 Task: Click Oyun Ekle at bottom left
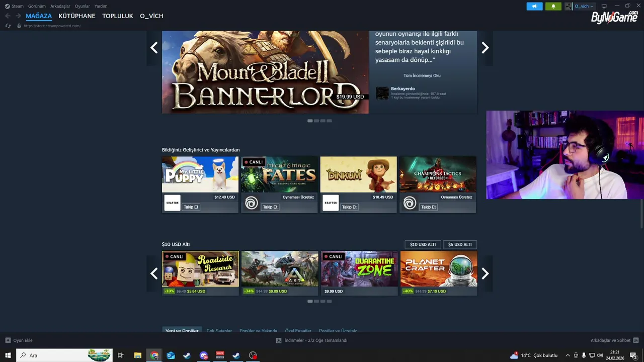(19, 340)
